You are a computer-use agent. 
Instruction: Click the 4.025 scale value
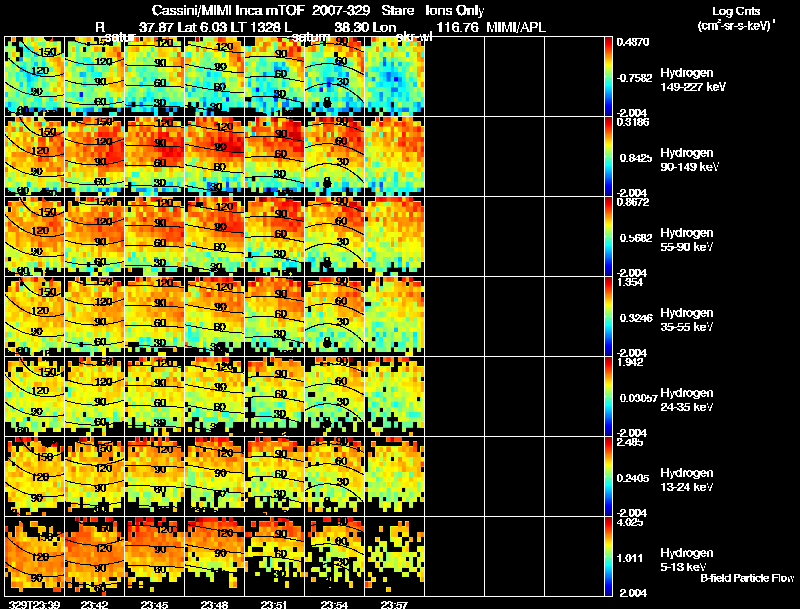point(630,522)
